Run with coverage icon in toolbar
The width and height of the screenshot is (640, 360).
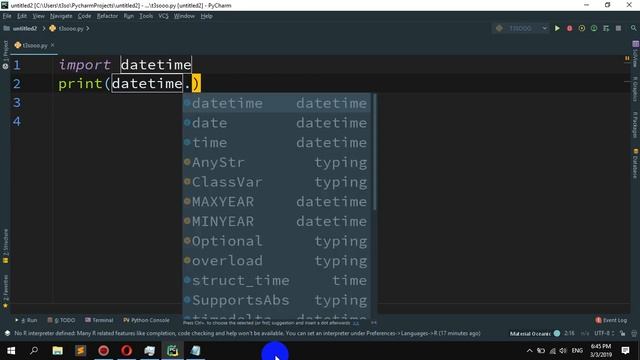point(582,28)
